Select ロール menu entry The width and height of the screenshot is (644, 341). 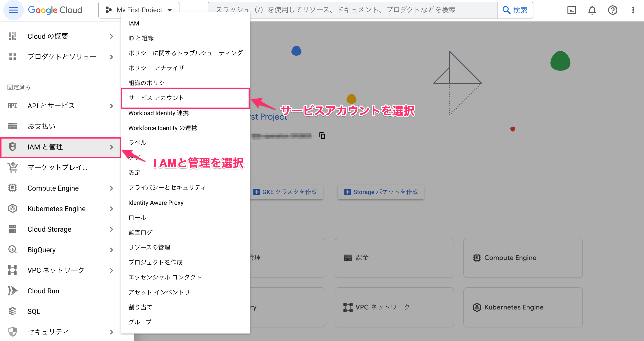click(x=185, y=217)
